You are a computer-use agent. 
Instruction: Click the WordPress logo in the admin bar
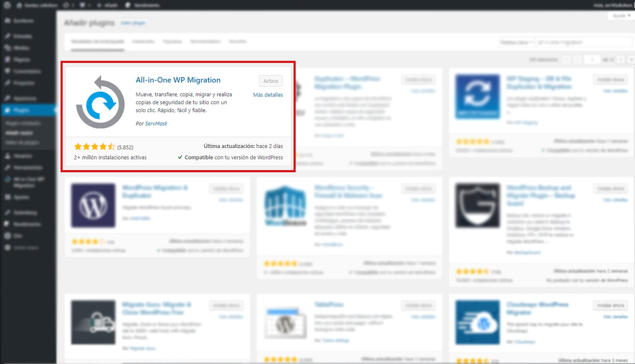7,5
